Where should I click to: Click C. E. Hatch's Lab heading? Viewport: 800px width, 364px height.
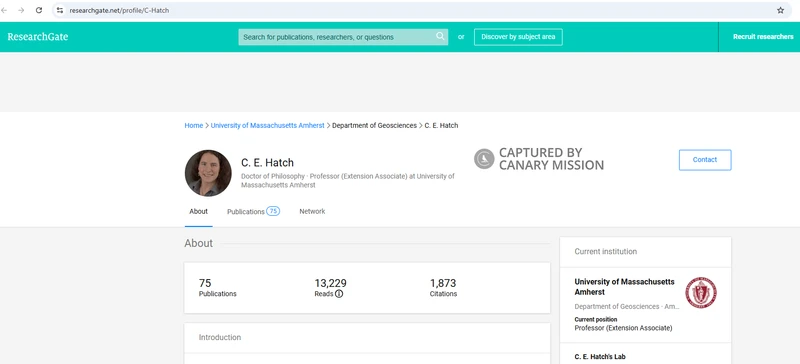pyautogui.click(x=599, y=357)
